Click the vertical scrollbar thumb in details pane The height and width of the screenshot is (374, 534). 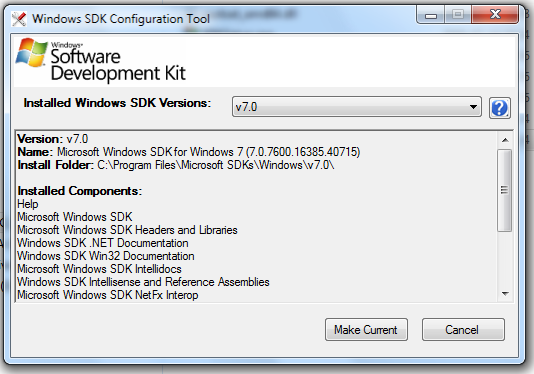coord(504,190)
